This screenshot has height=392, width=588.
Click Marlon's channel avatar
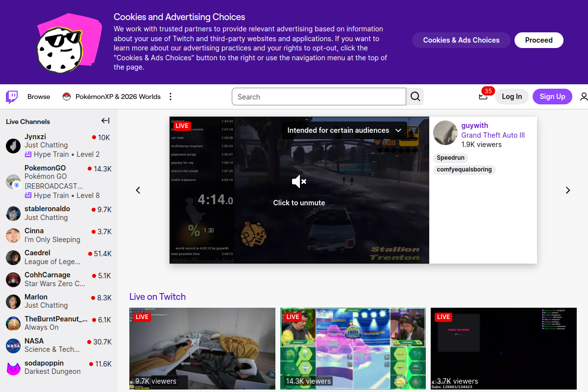click(x=13, y=301)
